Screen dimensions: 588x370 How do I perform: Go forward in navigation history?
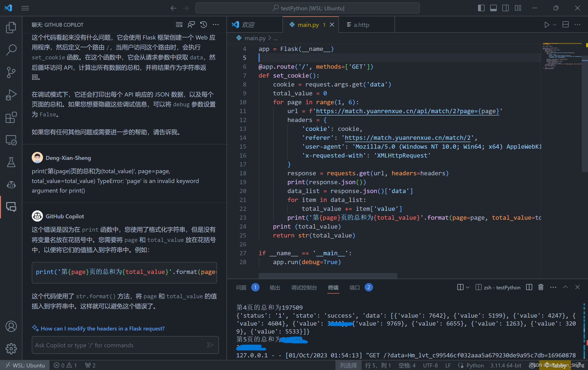(186, 8)
